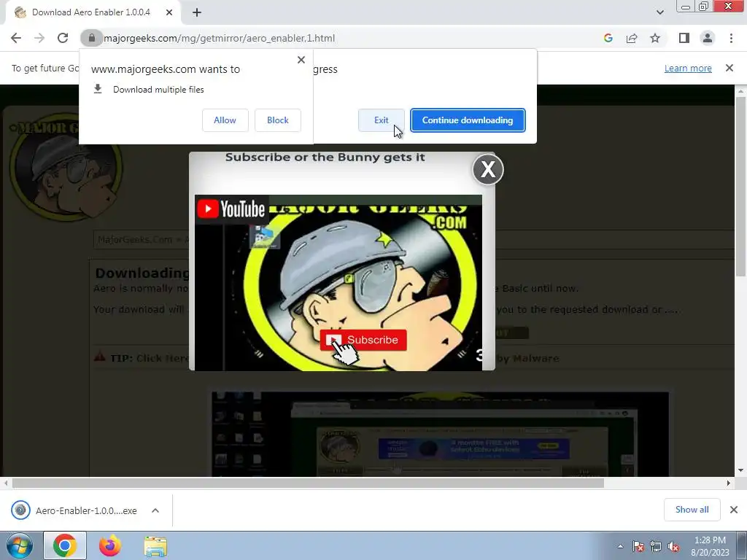Open the Chrome three-dot menu
The height and width of the screenshot is (560, 747).
(731, 38)
